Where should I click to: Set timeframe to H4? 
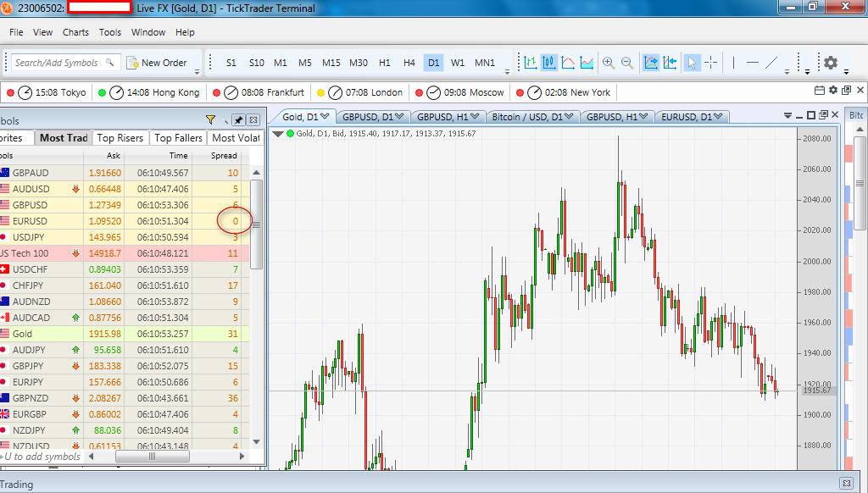pos(409,63)
